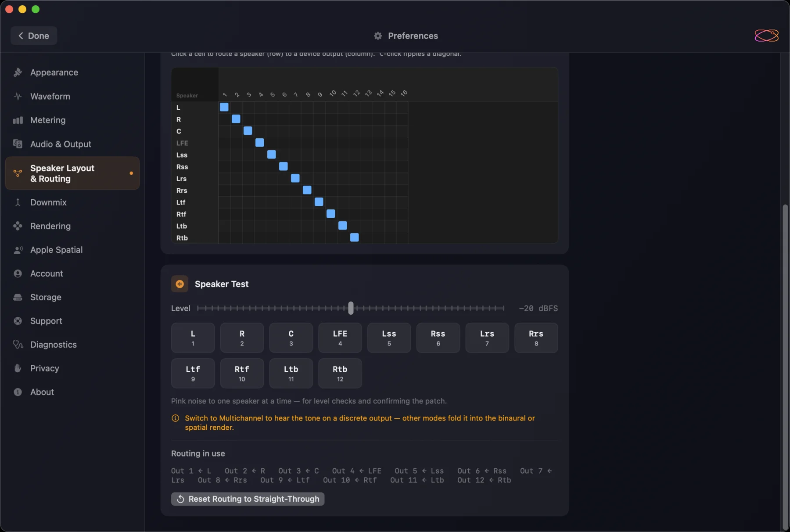
Task: Click column header 16 in routing matrix
Action: point(404,93)
